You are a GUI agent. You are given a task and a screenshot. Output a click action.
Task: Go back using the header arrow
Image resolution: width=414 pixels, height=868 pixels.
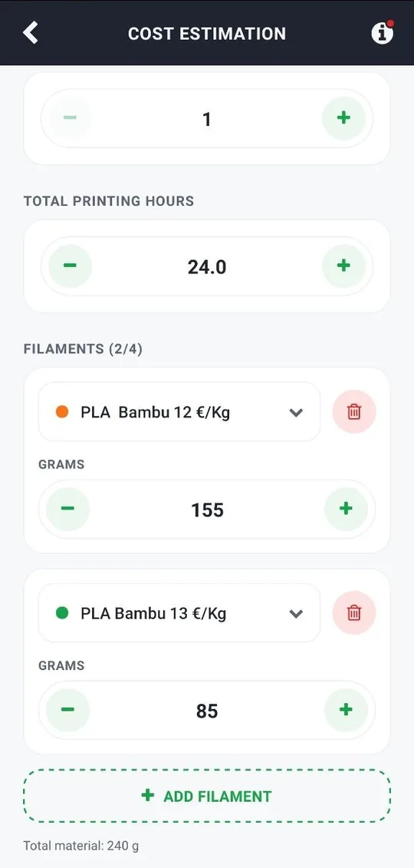tap(31, 33)
